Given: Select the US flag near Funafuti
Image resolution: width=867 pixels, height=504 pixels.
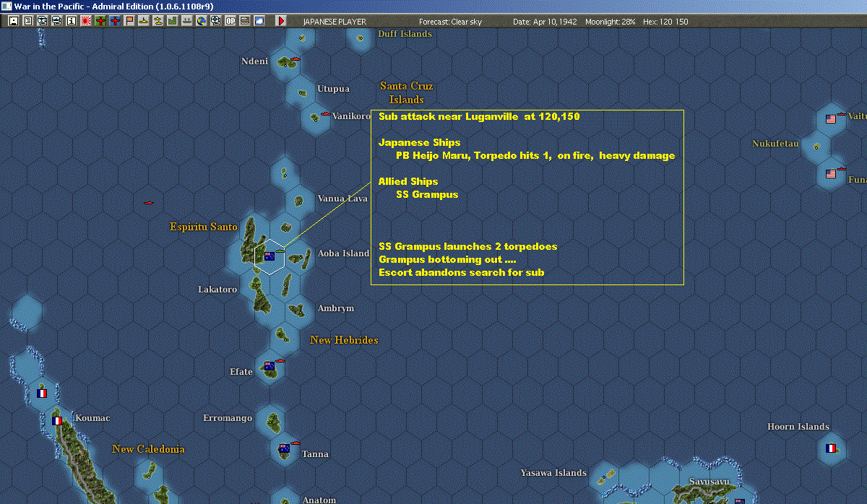Looking at the screenshot, I should pyautogui.click(x=831, y=173).
